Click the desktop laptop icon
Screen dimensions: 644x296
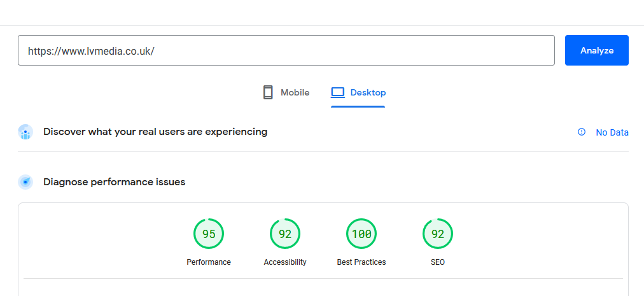click(338, 92)
